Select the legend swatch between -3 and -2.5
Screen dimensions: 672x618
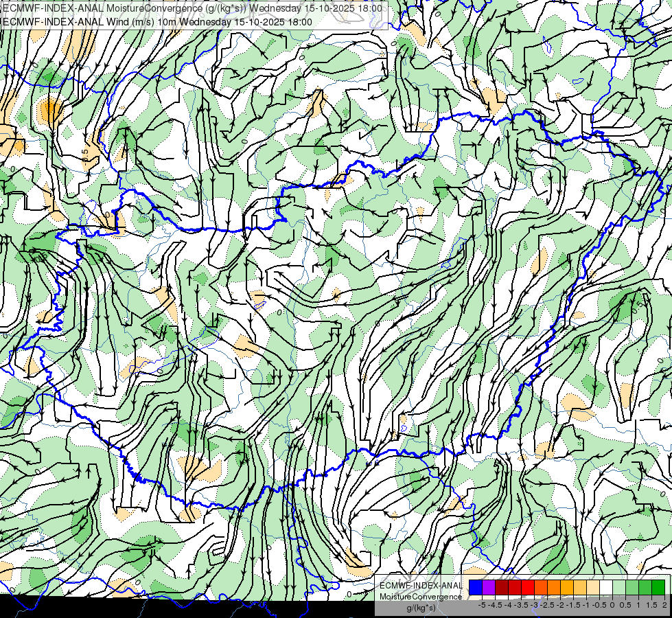pos(541,587)
